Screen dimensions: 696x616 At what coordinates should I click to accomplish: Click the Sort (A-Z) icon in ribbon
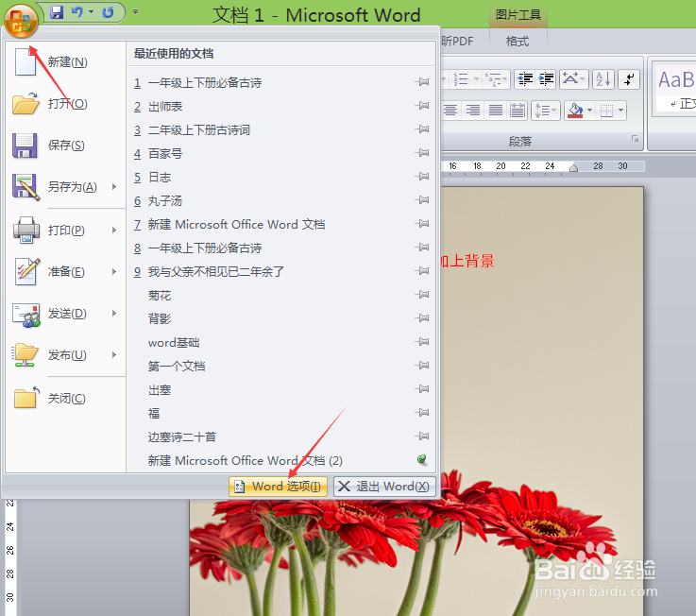[x=603, y=79]
